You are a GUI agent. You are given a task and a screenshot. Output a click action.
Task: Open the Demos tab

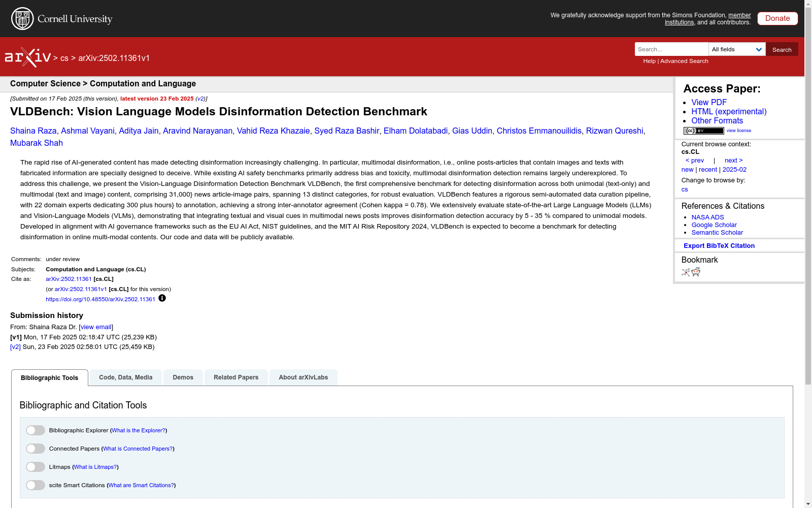[x=183, y=377]
